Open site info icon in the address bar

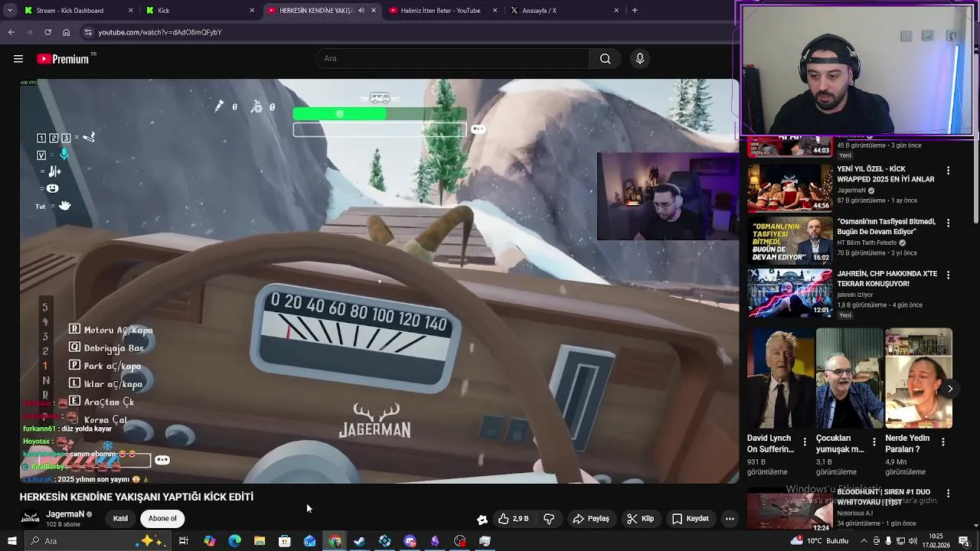pos(89,32)
